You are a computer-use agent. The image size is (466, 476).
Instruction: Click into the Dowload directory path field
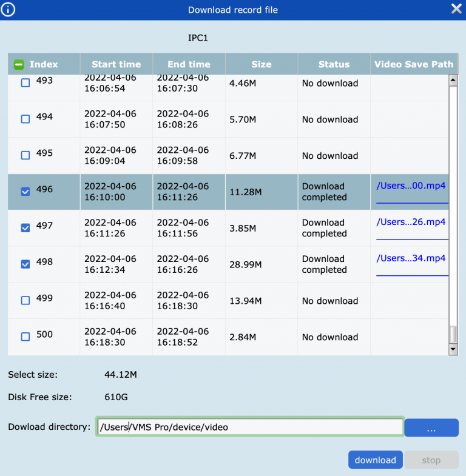tap(249, 427)
